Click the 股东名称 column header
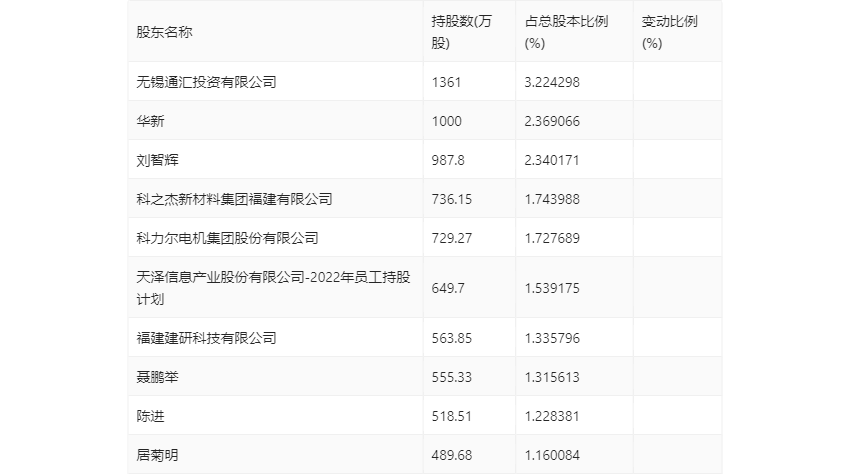The height and width of the screenshot is (474, 850). [x=164, y=32]
